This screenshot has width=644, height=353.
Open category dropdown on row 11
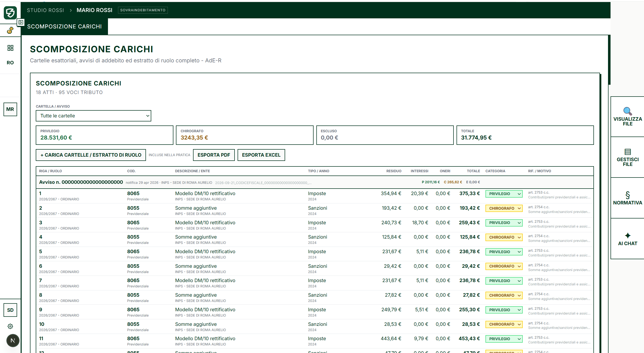(x=504, y=339)
